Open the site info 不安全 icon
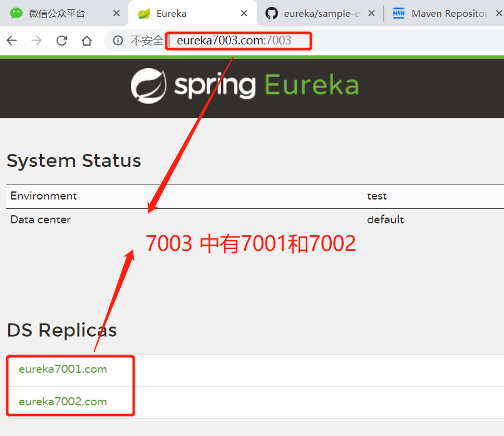 tap(118, 41)
